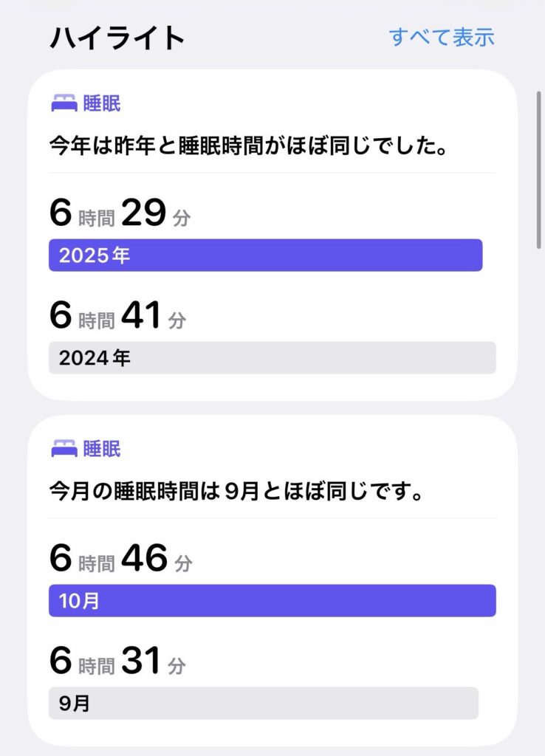The image size is (545, 756).
Task: Tap the bed icon in the monthly sleep card
Action: coord(64,449)
